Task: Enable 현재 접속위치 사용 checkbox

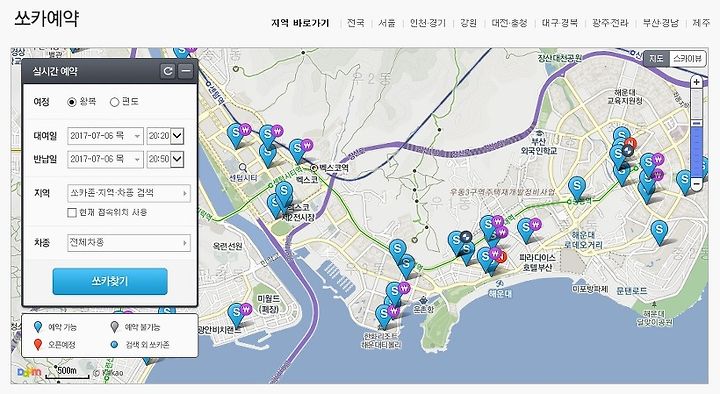Action: point(72,213)
